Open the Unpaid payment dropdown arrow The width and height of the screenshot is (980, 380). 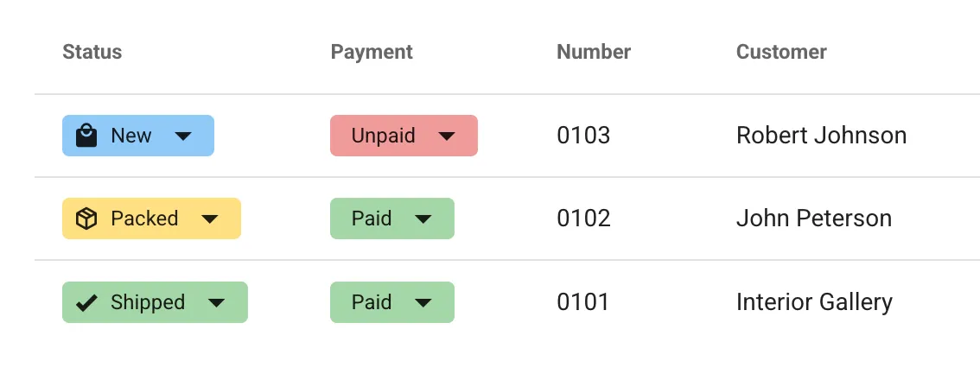[446, 136]
